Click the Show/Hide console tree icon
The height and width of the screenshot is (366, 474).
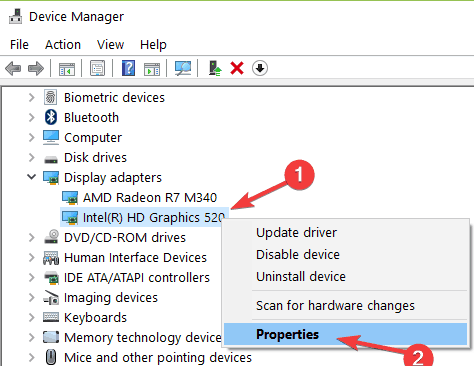67,69
